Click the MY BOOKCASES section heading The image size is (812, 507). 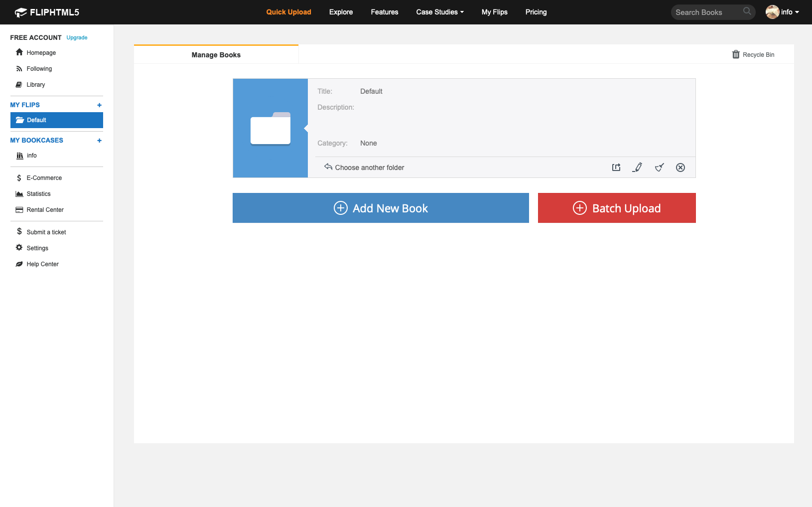click(37, 140)
